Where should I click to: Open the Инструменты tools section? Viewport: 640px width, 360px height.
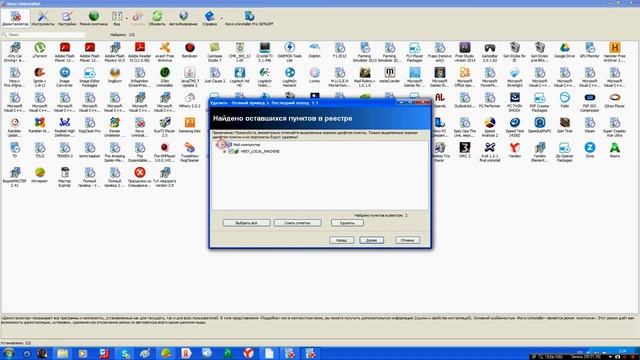pyautogui.click(x=42, y=18)
